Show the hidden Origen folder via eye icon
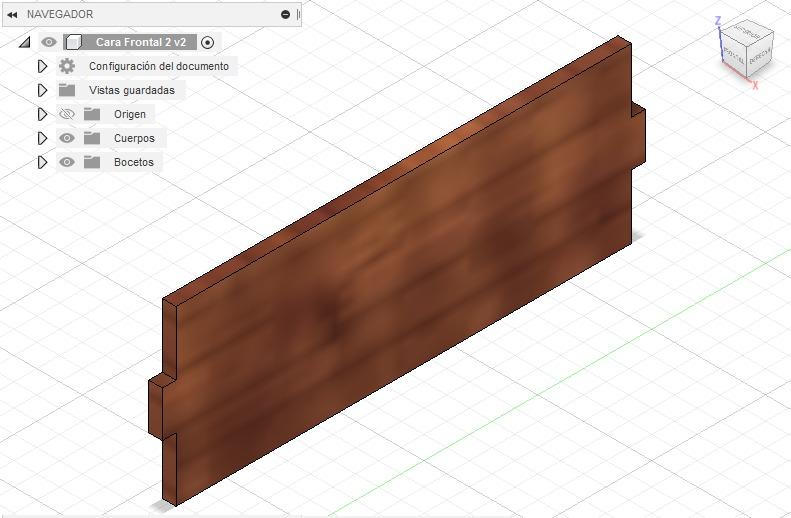The height and width of the screenshot is (518, 791). (x=67, y=114)
